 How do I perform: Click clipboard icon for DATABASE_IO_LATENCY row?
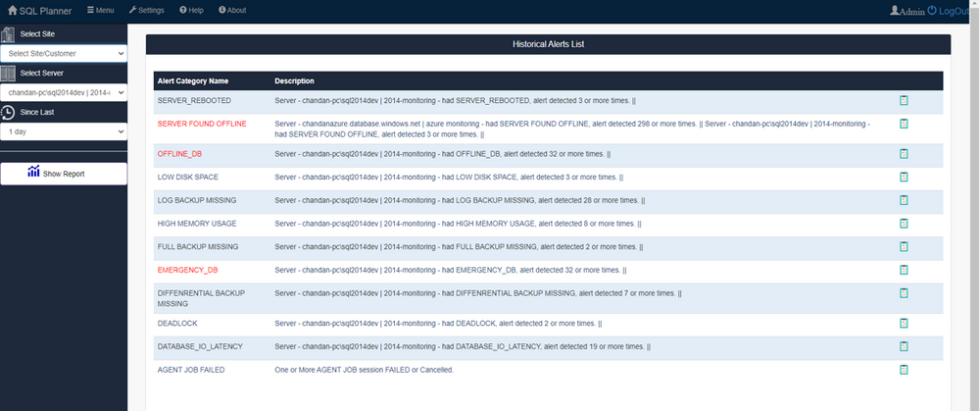click(x=904, y=346)
